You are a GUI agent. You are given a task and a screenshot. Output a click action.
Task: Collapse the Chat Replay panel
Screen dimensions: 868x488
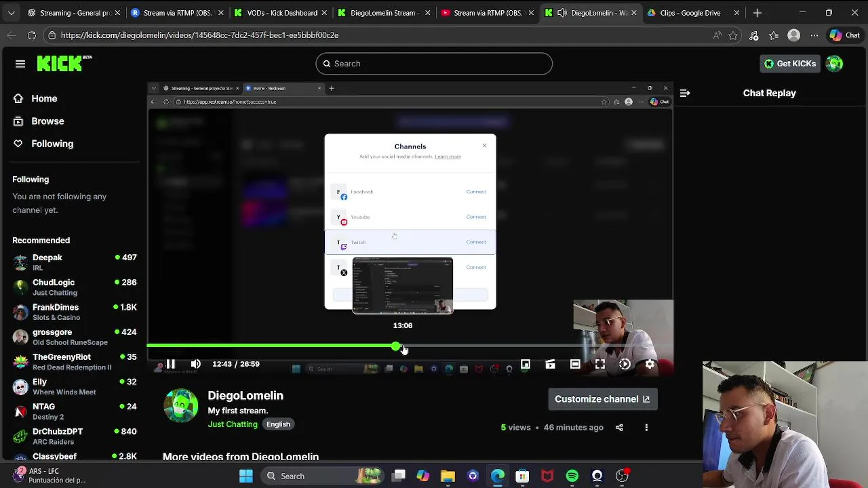[x=685, y=93]
